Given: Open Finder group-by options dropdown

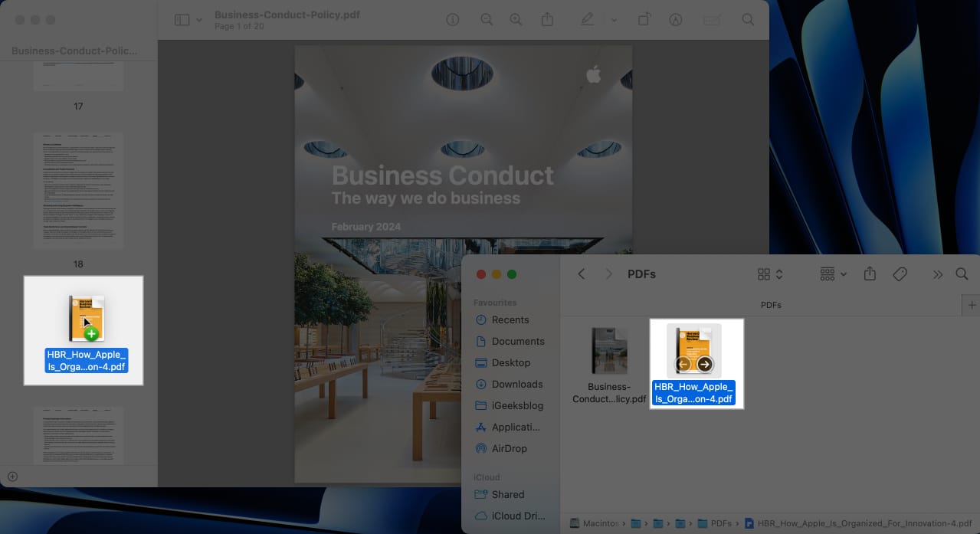Looking at the screenshot, I should click(x=833, y=274).
